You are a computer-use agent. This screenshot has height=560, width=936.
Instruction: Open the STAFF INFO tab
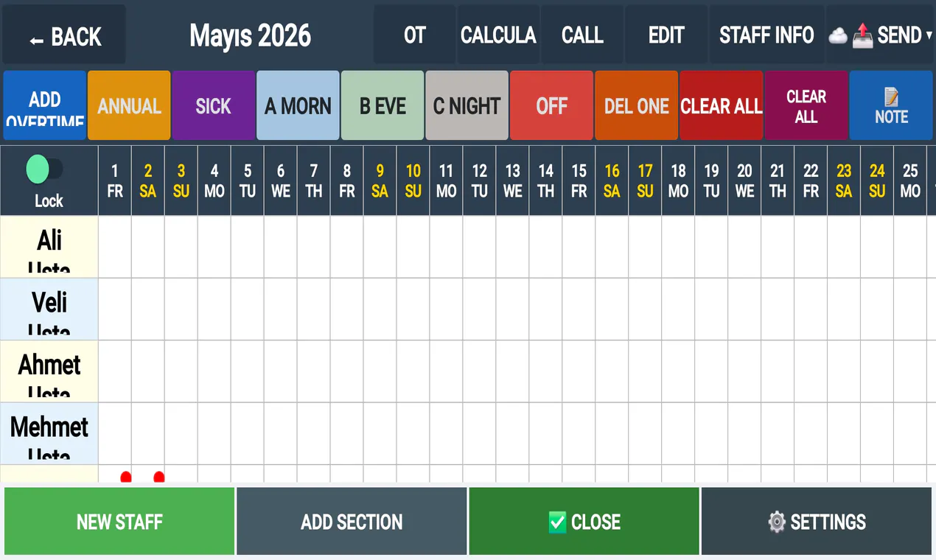(766, 35)
